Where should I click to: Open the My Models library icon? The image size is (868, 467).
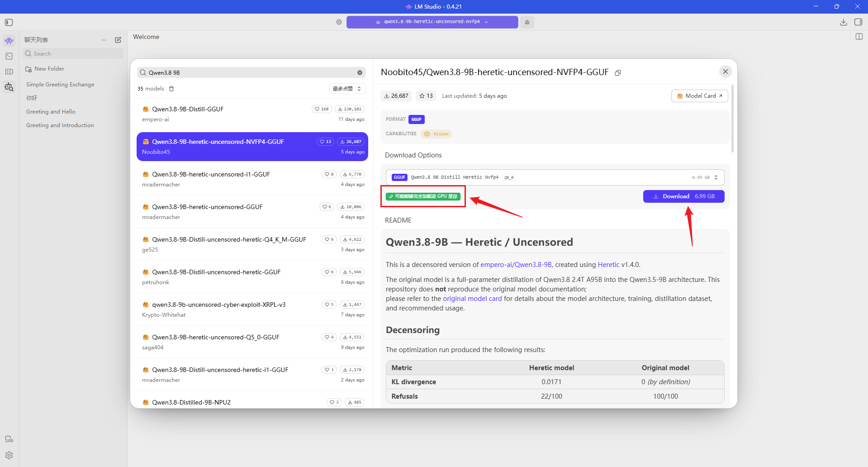[x=9, y=71]
